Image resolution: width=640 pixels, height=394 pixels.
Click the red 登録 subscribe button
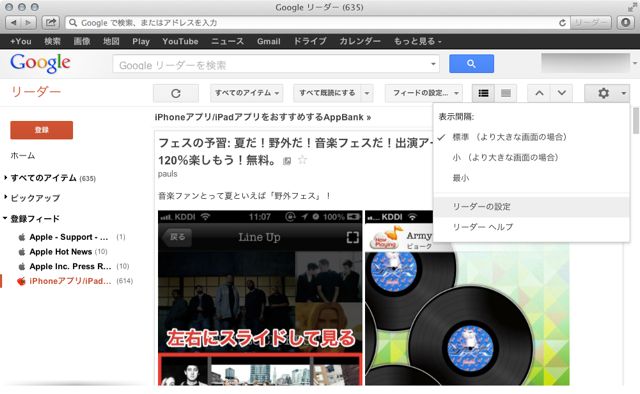click(42, 130)
